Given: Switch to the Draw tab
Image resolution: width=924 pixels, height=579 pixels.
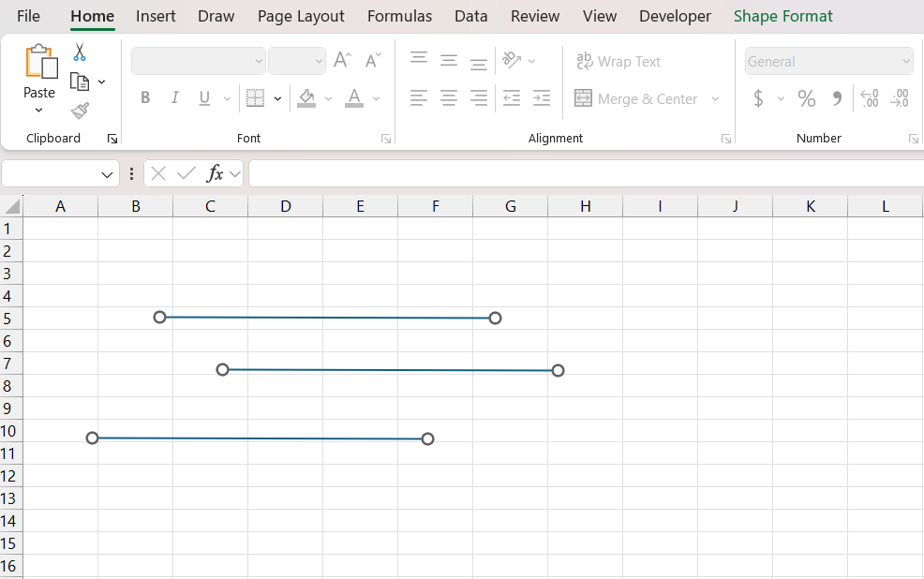Looking at the screenshot, I should point(216,16).
